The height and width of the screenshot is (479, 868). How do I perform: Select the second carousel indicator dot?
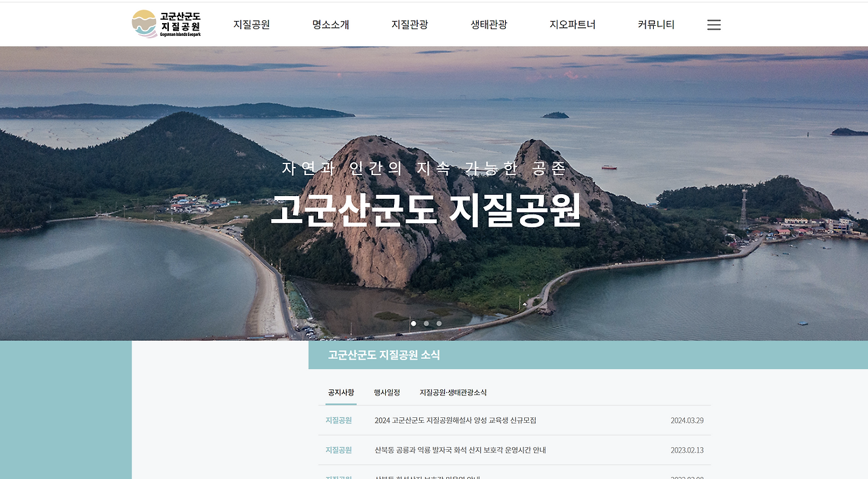point(426,324)
